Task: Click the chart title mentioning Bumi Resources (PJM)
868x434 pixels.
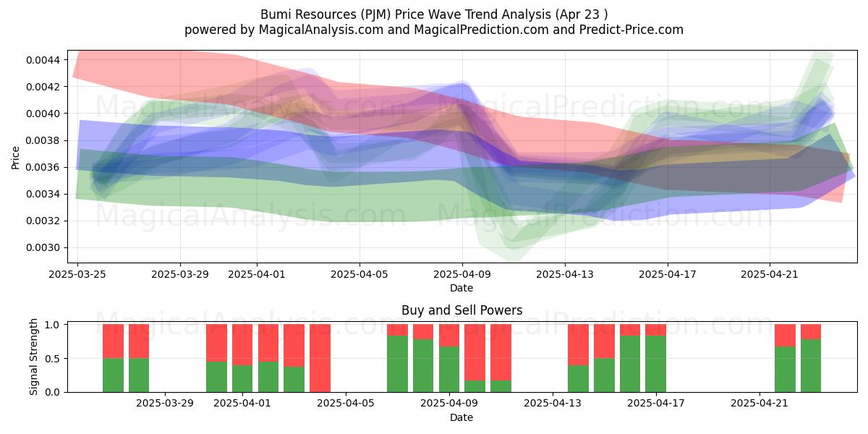Action: pyautogui.click(x=434, y=14)
